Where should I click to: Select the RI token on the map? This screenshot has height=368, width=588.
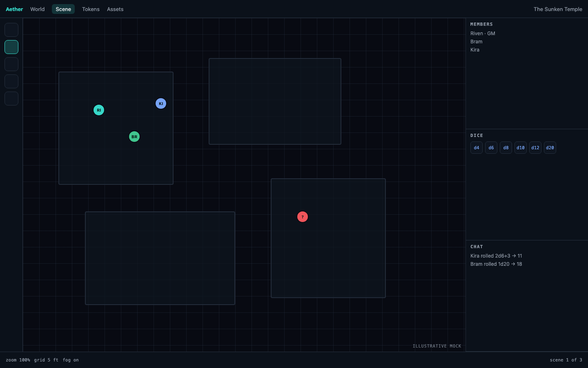(99, 110)
